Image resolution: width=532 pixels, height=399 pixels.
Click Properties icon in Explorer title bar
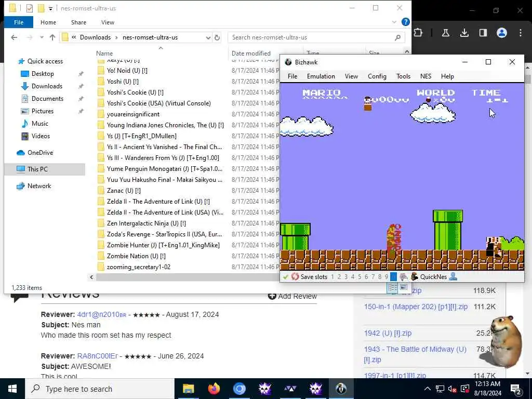pos(30,8)
